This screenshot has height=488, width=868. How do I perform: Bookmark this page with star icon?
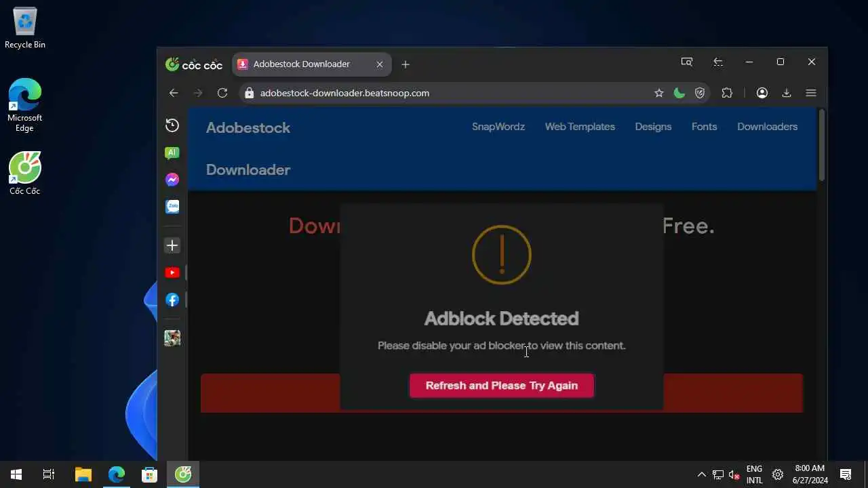pyautogui.click(x=658, y=93)
